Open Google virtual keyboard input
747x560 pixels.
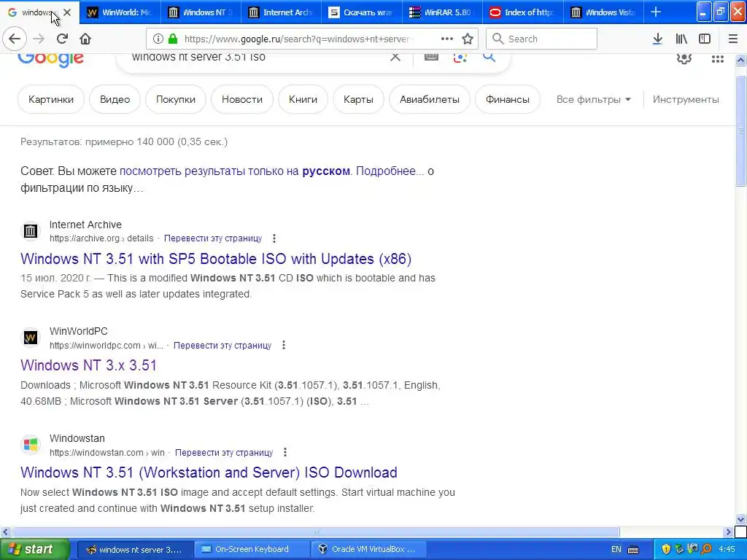click(431, 57)
